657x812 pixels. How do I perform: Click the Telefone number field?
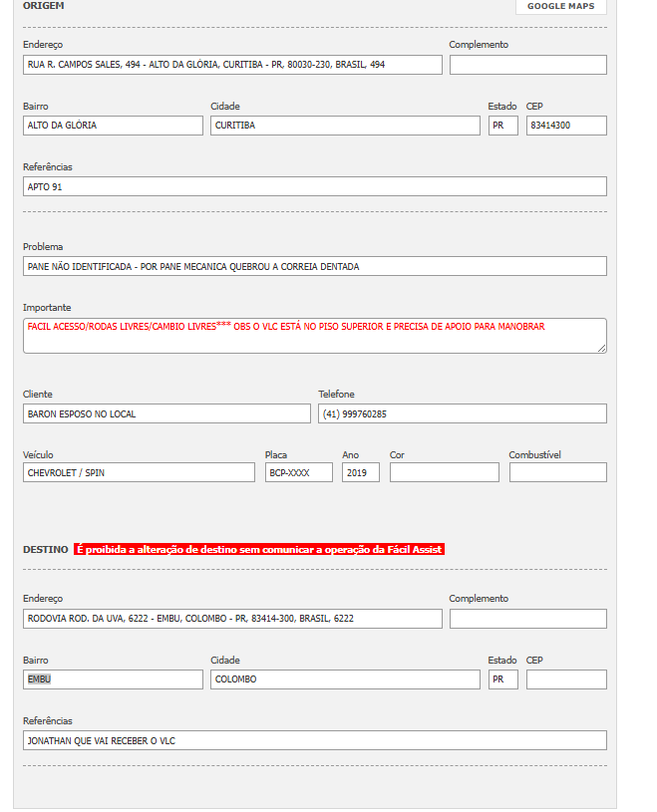(463, 413)
